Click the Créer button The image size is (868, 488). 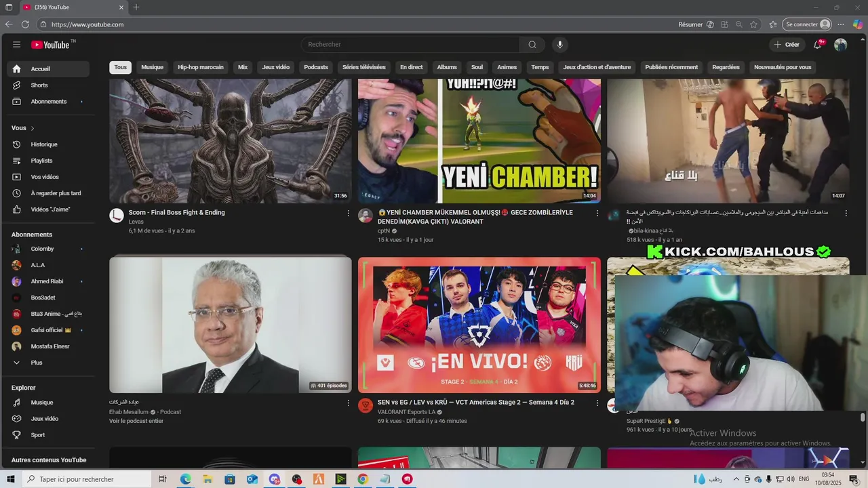click(x=787, y=45)
